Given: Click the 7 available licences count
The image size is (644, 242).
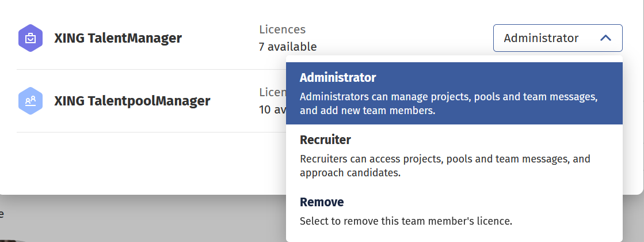Looking at the screenshot, I should coord(288,47).
